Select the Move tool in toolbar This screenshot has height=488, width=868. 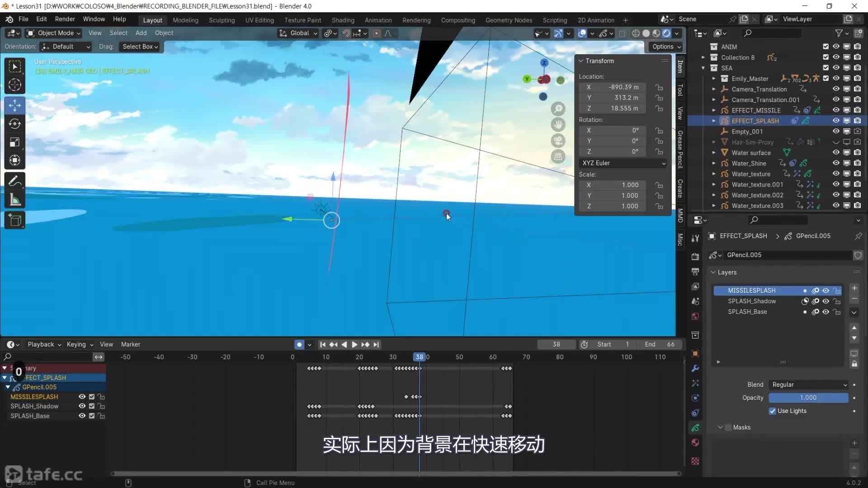point(14,105)
